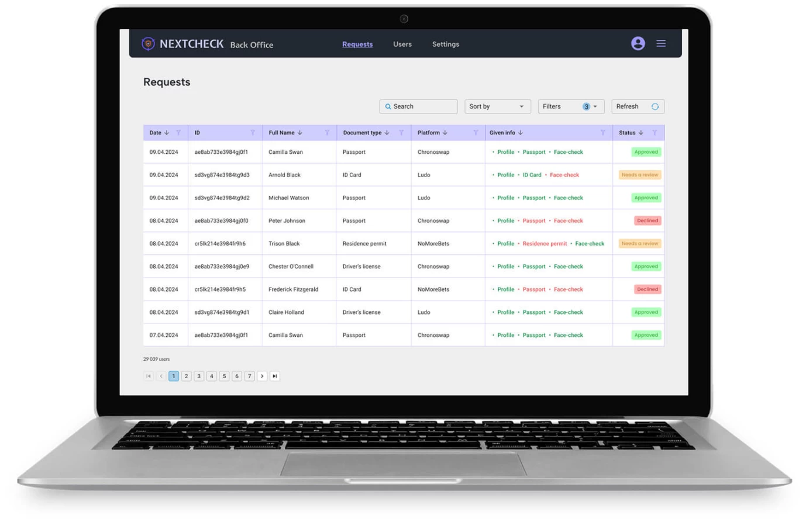Toggle the Date column sort order arrow
Viewport: 806px width, 532px height.
click(166, 133)
